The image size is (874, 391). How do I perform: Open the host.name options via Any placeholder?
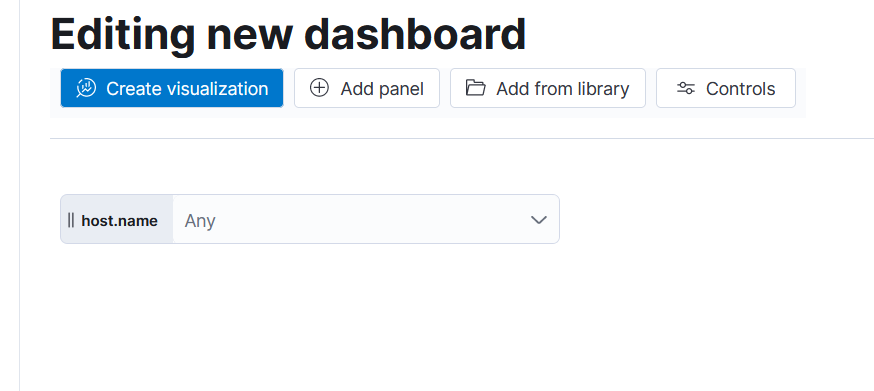200,220
